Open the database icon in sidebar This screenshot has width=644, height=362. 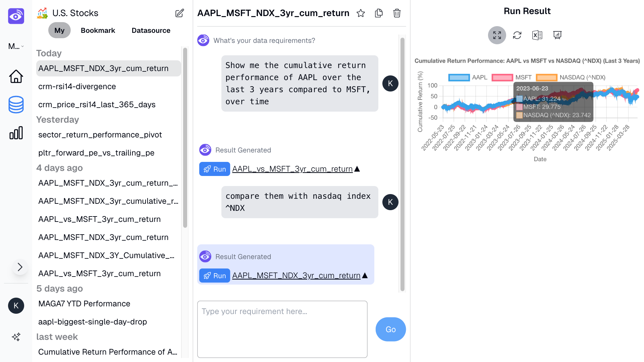pyautogui.click(x=16, y=105)
